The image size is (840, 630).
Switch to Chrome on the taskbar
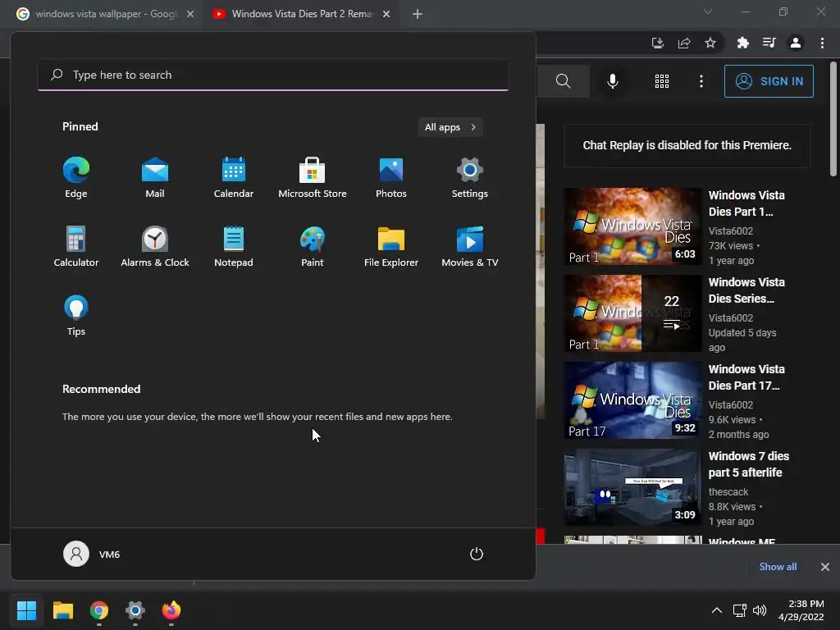pyautogui.click(x=99, y=610)
